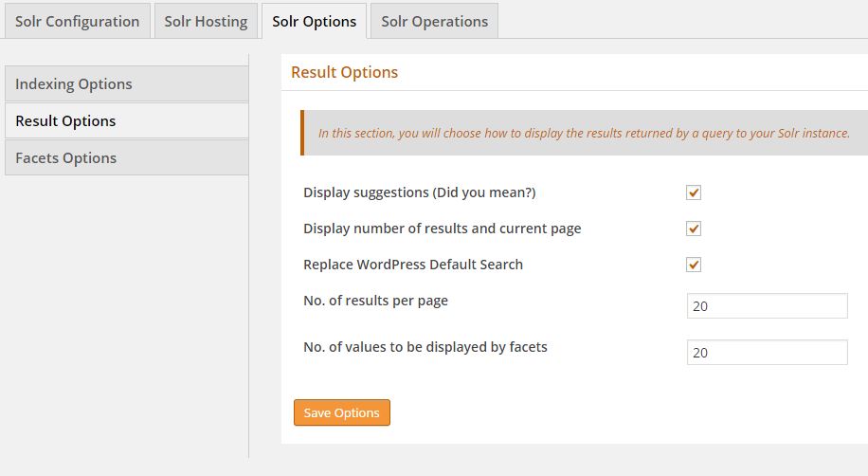Click the "No. of results per page" label
Screen dimensions: 868x476
(375, 301)
